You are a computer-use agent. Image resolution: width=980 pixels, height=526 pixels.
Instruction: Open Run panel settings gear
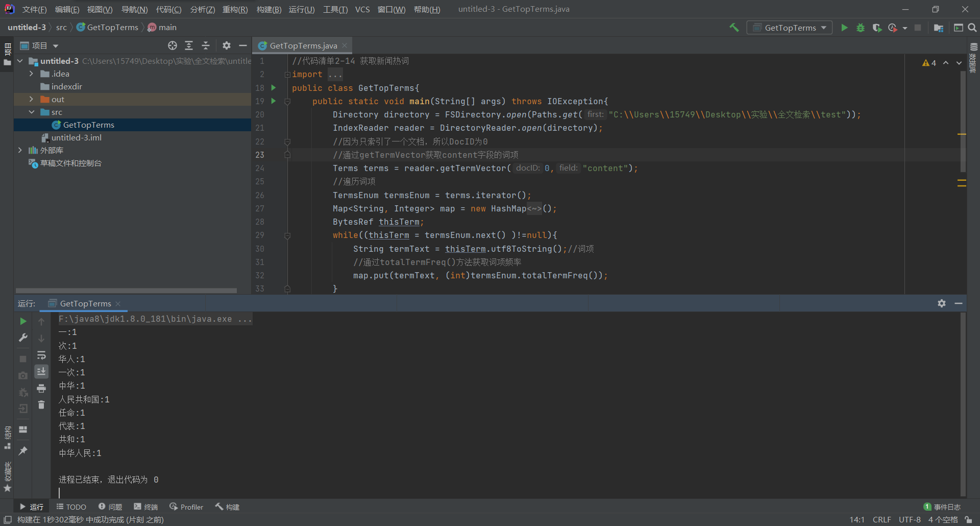(942, 303)
